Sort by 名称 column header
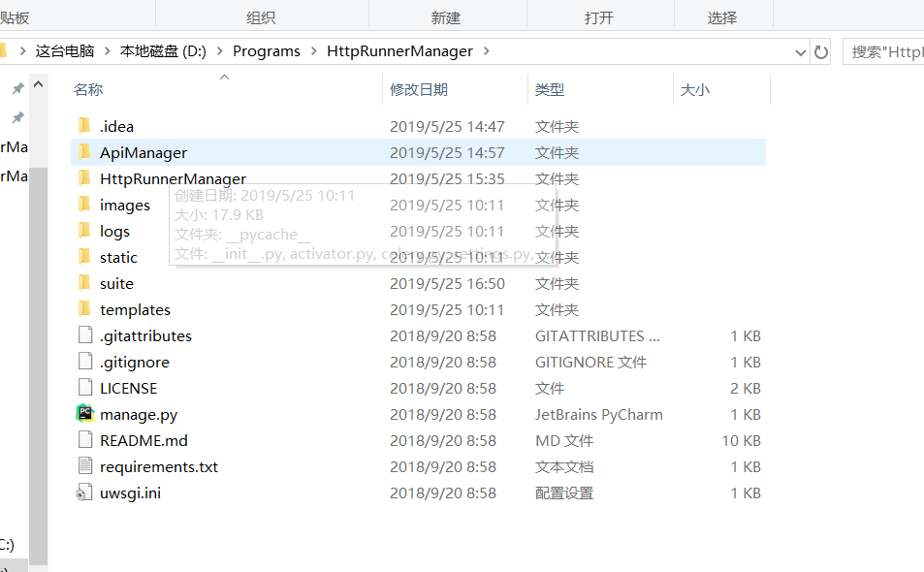924x572 pixels. 88,89
